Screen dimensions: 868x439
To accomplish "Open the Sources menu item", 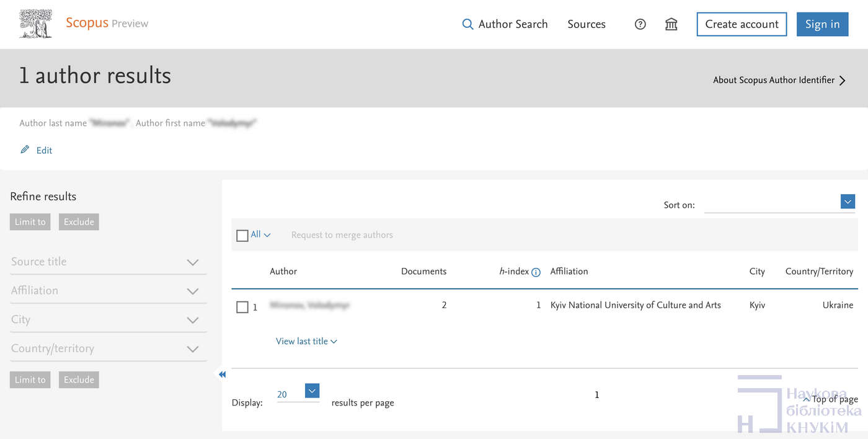I will pyautogui.click(x=586, y=24).
